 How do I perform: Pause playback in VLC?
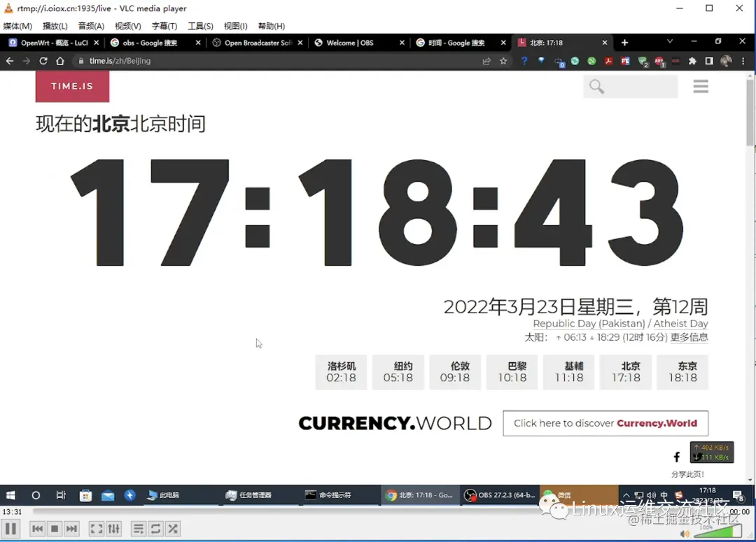[10, 529]
